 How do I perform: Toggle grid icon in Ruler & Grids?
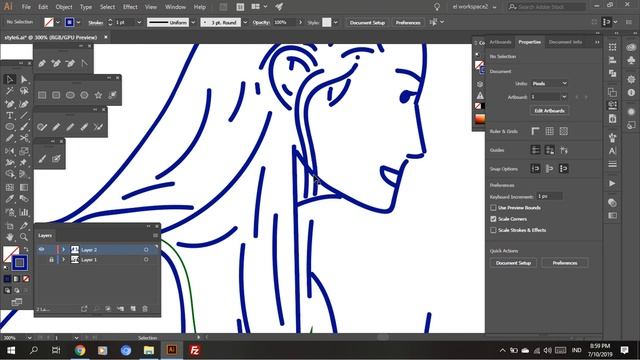[550, 131]
